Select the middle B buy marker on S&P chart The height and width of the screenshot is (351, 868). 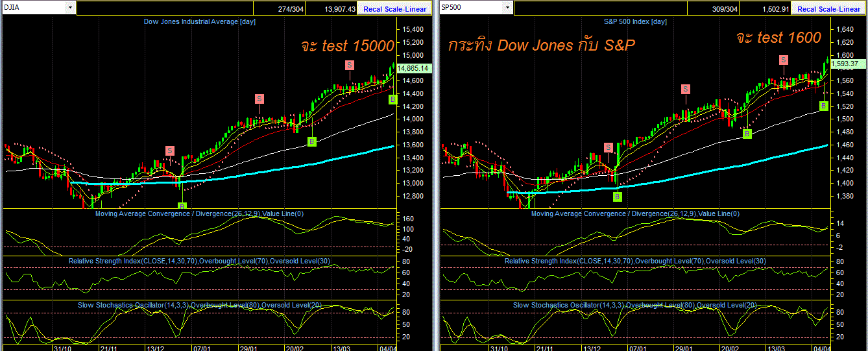747,134
